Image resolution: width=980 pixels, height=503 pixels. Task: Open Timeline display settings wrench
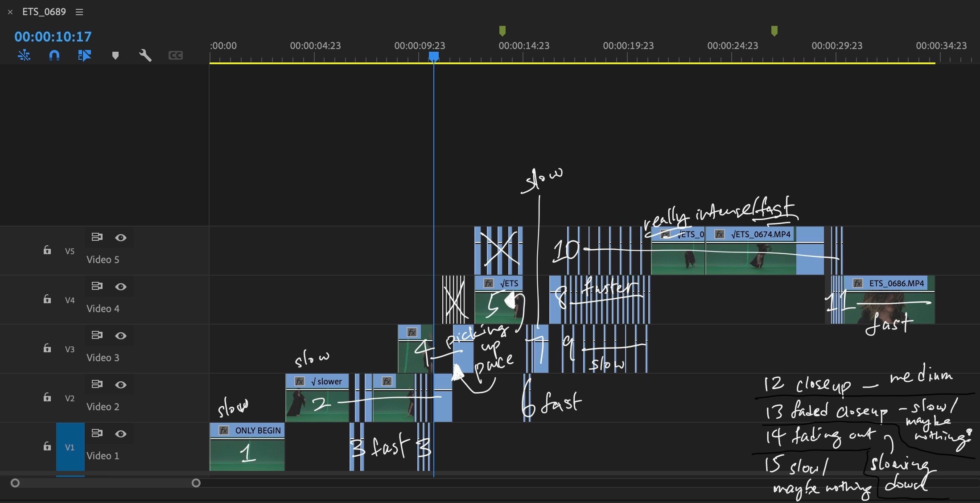(145, 55)
